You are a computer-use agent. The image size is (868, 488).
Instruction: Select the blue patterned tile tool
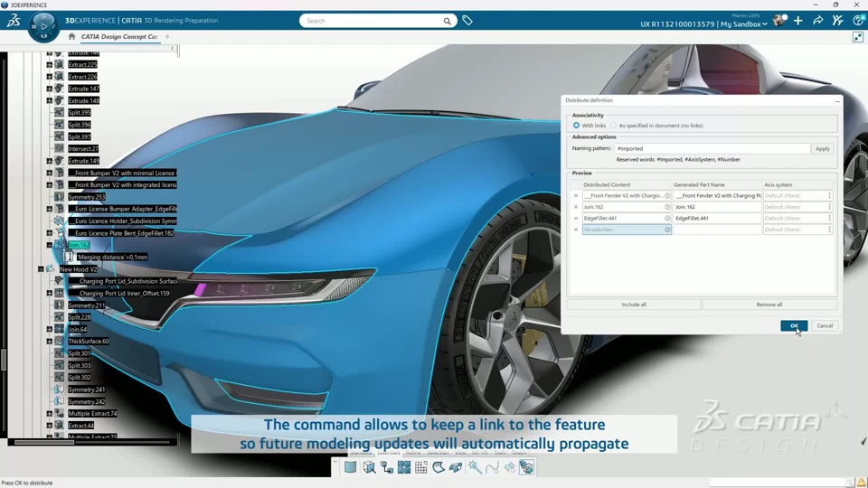pyautogui.click(x=404, y=467)
